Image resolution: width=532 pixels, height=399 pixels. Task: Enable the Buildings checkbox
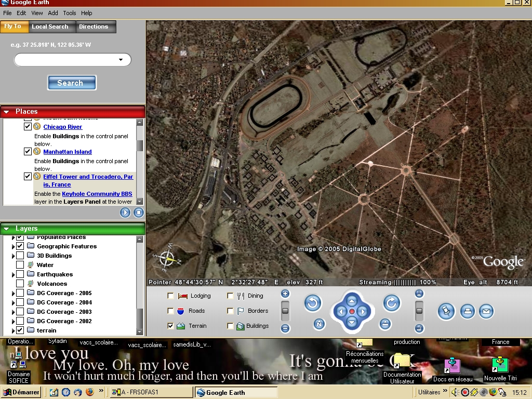point(230,326)
